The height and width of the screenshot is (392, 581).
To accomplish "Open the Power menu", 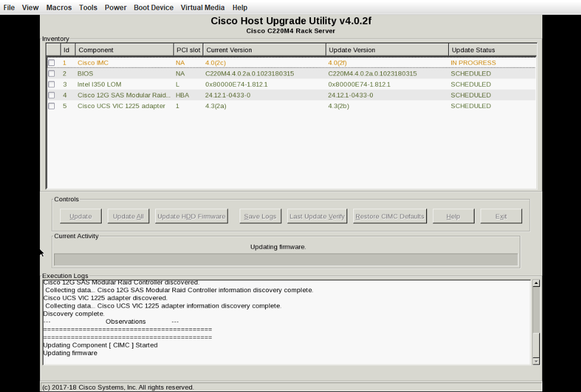I will (115, 7).
